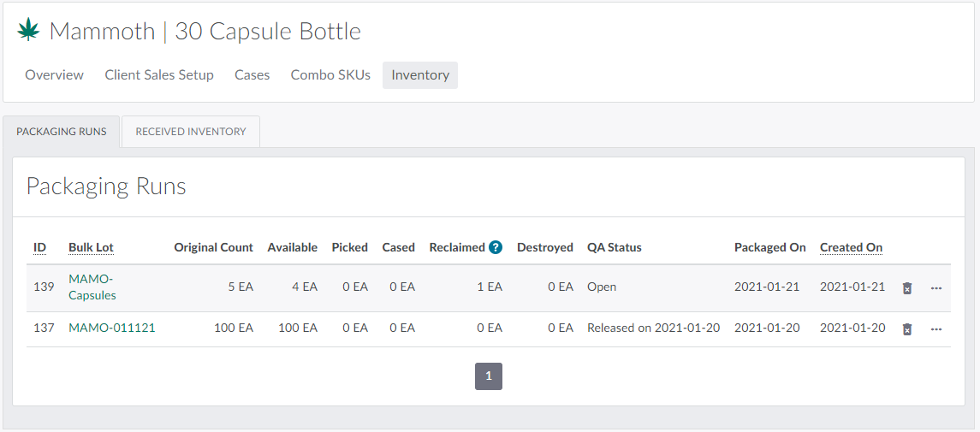Click page 1 pagination button

pos(489,376)
